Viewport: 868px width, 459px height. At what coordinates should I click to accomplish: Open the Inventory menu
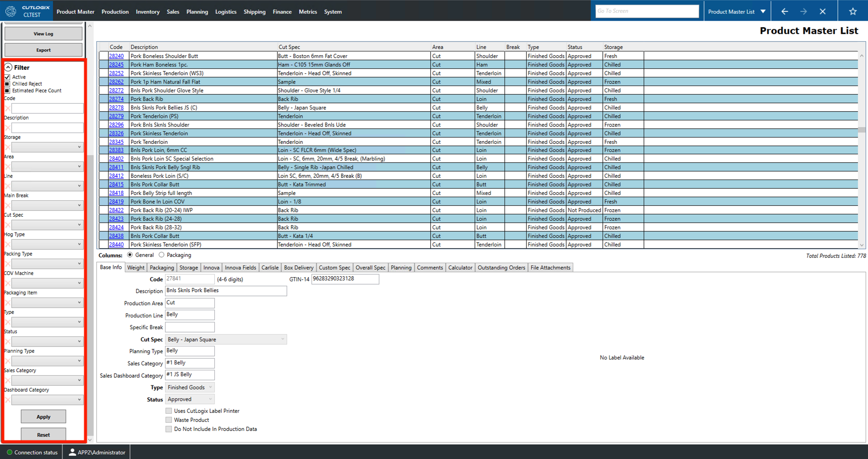[147, 12]
